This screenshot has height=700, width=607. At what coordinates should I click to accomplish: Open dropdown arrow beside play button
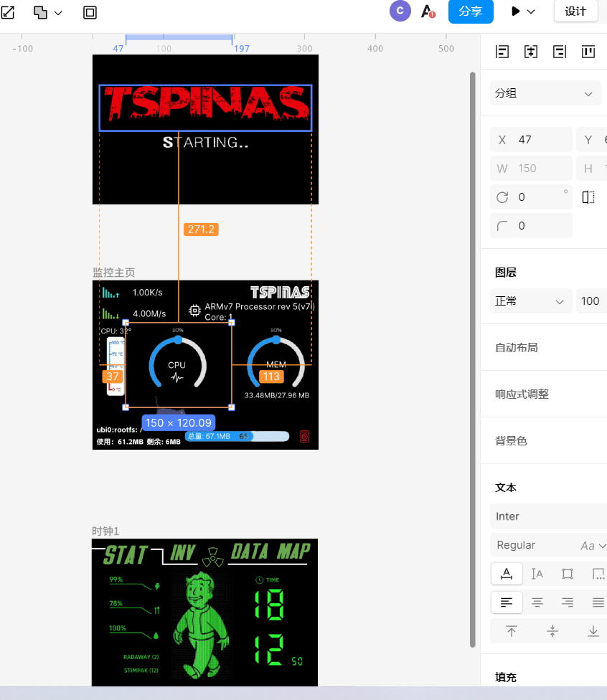531,11
